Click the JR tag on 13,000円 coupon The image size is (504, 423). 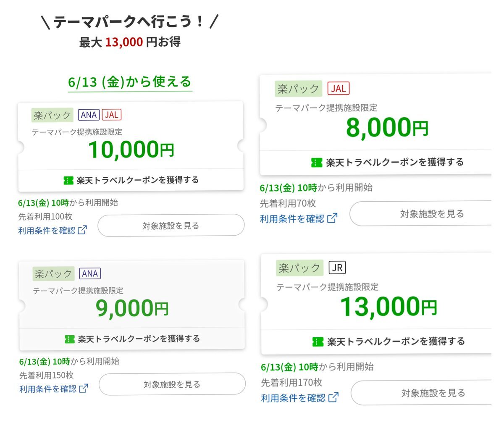pyautogui.click(x=337, y=268)
